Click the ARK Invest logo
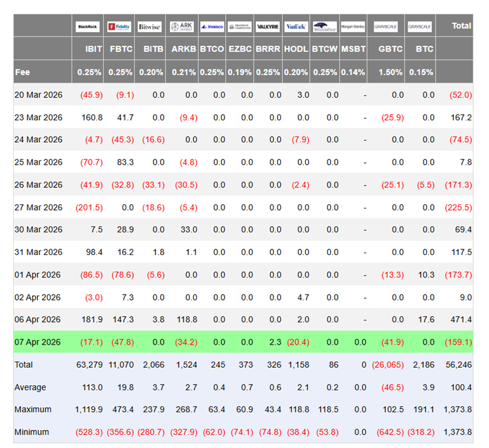The height and width of the screenshot is (448, 489). pyautogui.click(x=182, y=27)
